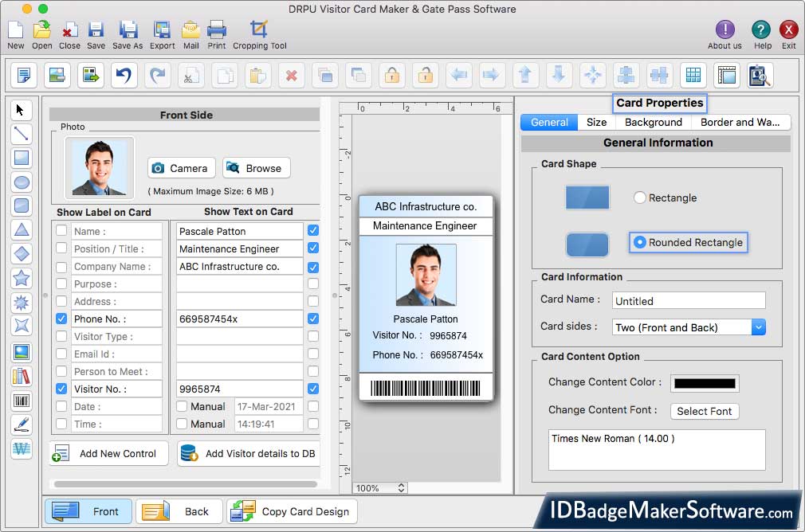Viewport: 805px width, 532px height.
Task: Click the Camera button
Action: pos(181,168)
